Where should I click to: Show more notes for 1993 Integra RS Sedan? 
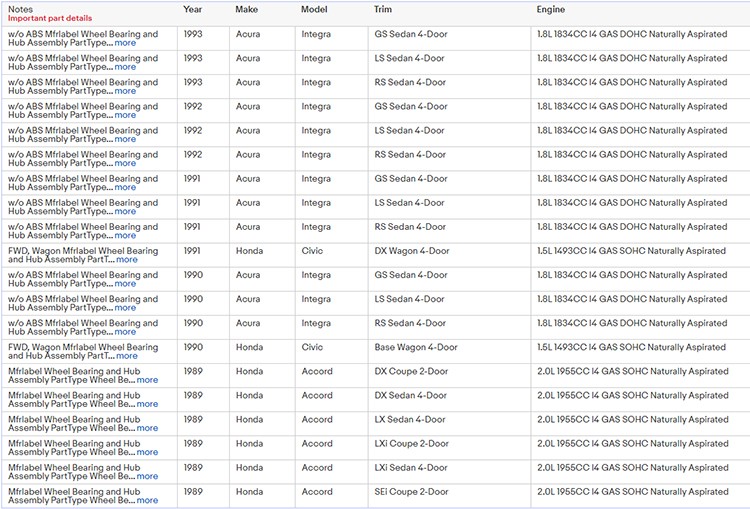(x=125, y=91)
